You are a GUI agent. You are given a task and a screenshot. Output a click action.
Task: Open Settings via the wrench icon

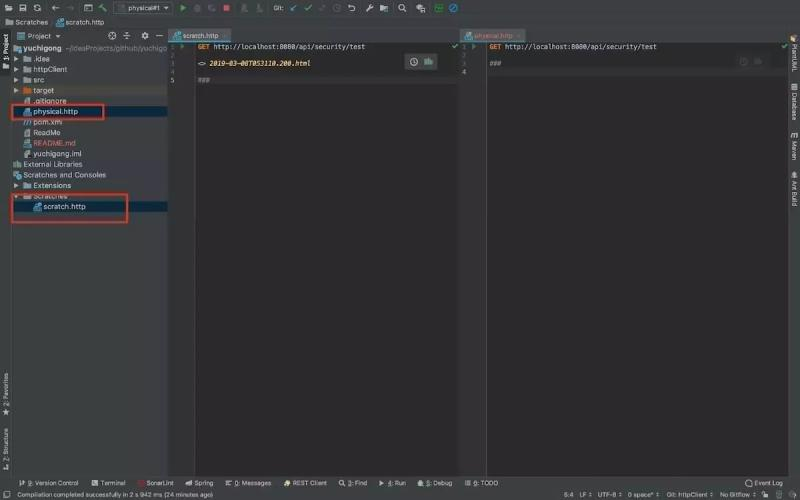pyautogui.click(x=369, y=8)
